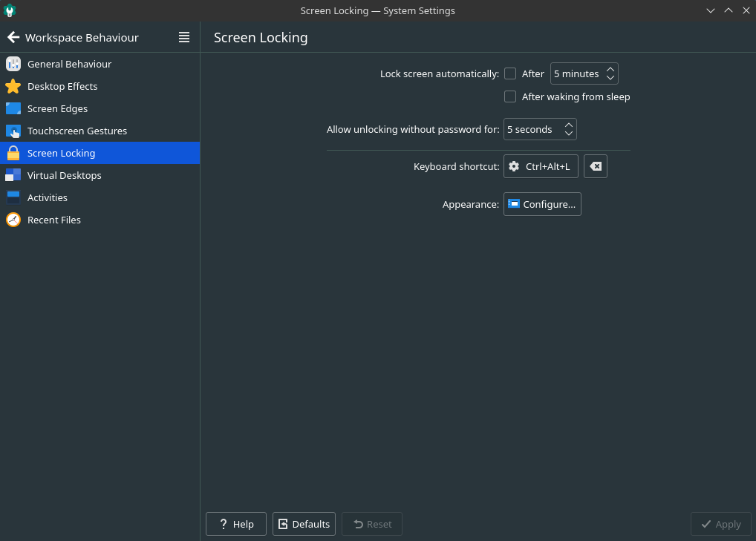
Task: Open the Recent Files settings page
Action: pyautogui.click(x=100, y=220)
